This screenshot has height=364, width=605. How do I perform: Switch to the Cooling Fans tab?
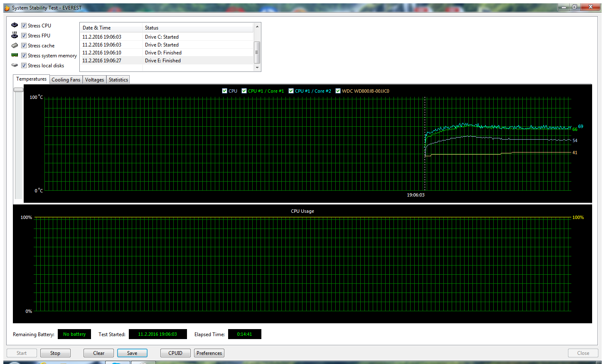tap(66, 80)
